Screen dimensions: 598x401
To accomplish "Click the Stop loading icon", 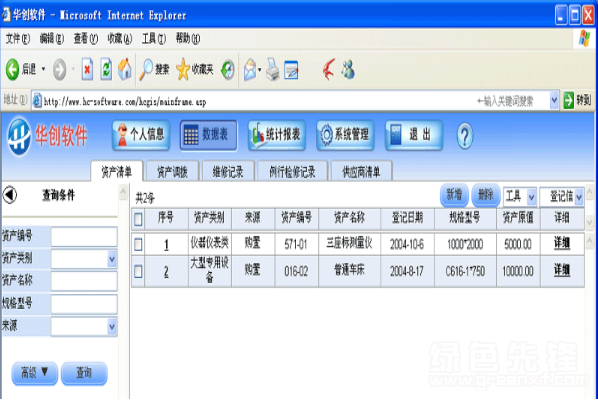I will tap(87, 69).
